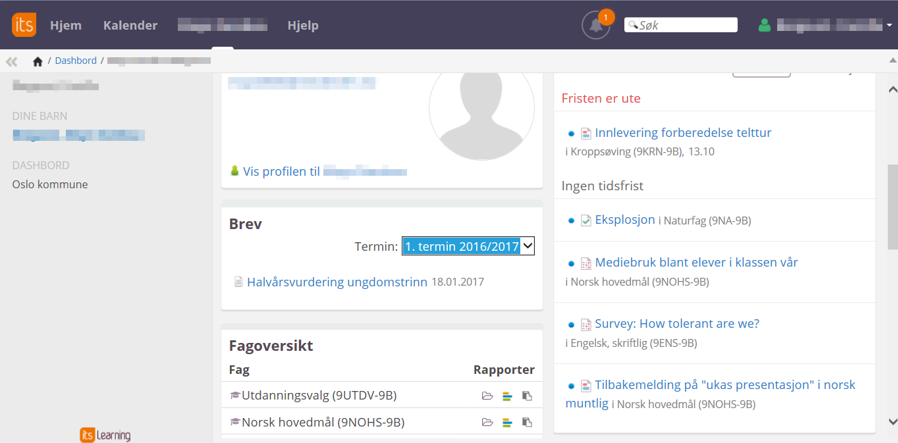Image resolution: width=898 pixels, height=443 pixels.
Task: Collapse the left sidebar with double-arrow icon
Action: click(12, 61)
